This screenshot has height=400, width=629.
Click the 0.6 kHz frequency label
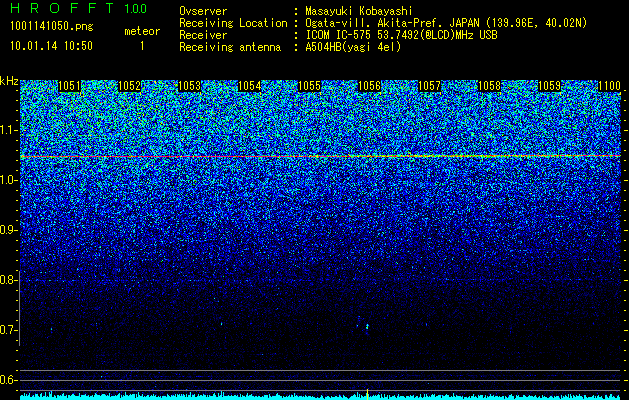9,380
